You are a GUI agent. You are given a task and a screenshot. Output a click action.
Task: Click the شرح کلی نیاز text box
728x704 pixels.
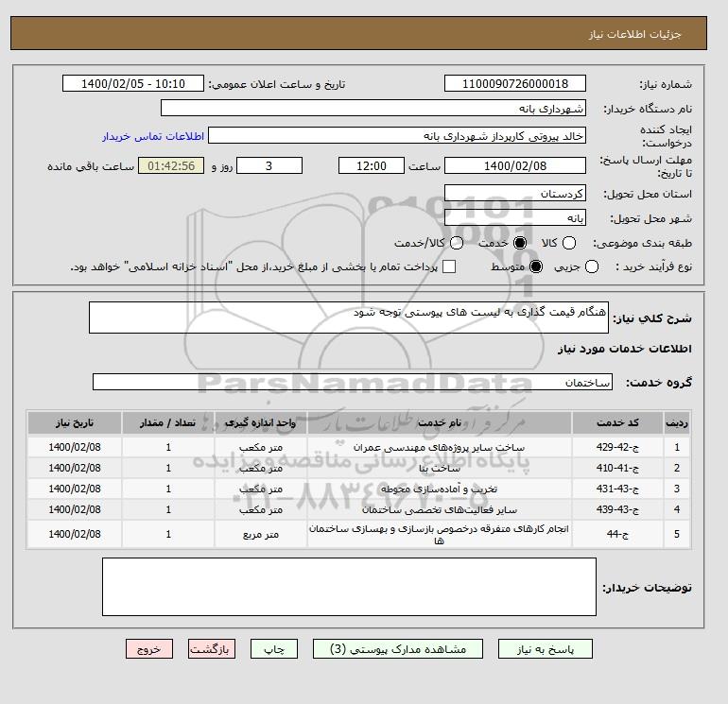click(349, 318)
